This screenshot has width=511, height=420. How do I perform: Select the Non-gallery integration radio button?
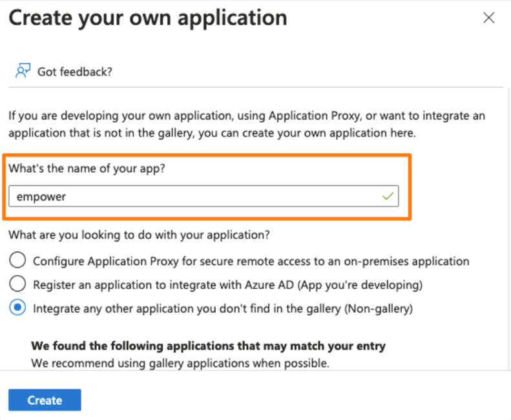point(17,308)
